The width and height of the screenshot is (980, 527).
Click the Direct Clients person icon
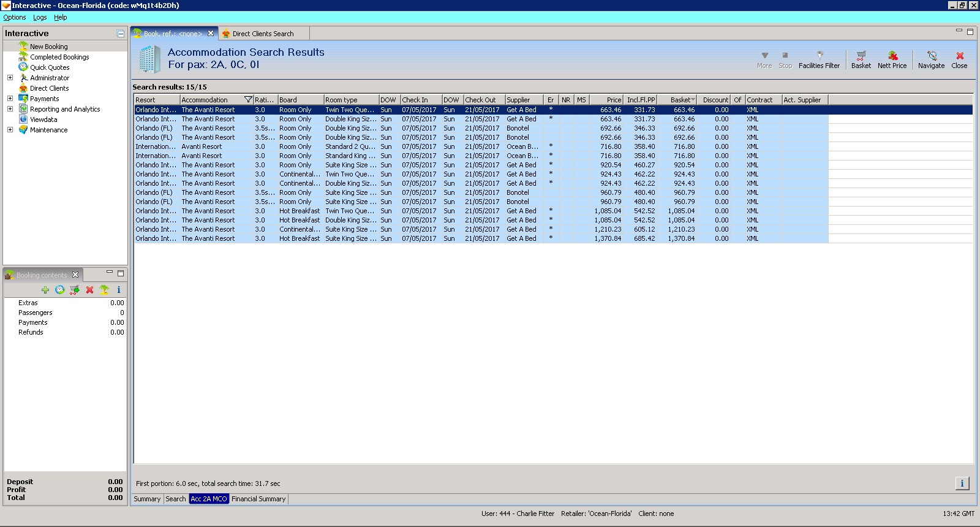(23, 88)
